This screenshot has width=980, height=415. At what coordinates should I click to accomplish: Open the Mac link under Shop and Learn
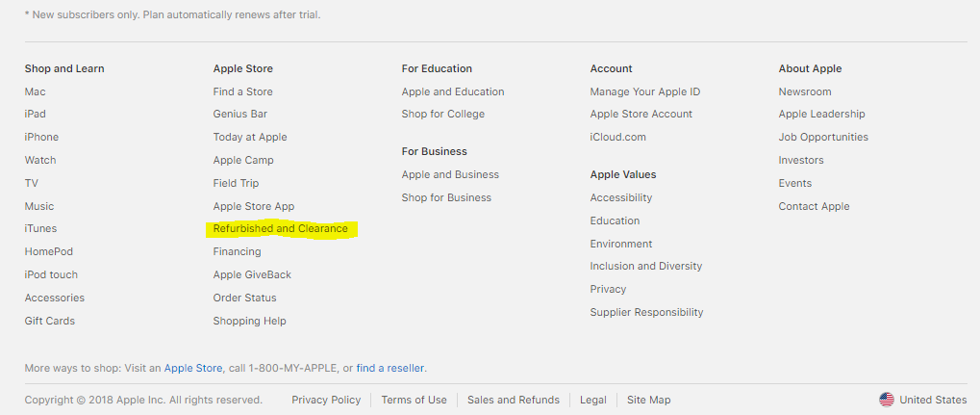(35, 91)
